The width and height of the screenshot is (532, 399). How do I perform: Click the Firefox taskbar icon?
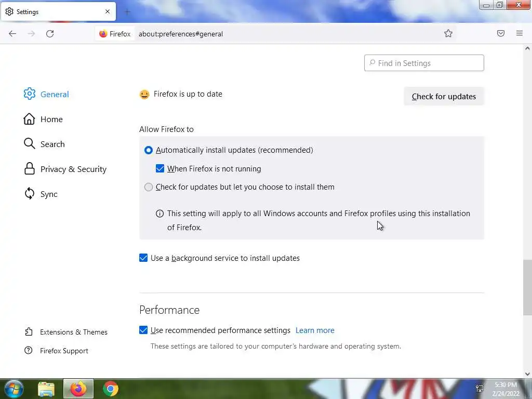tap(78, 389)
